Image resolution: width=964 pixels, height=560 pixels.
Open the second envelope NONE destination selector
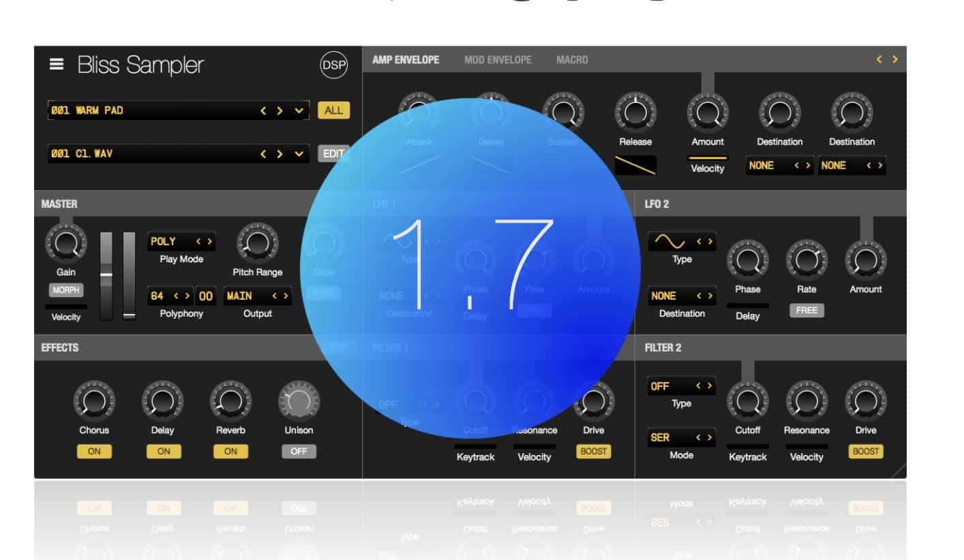tap(852, 166)
